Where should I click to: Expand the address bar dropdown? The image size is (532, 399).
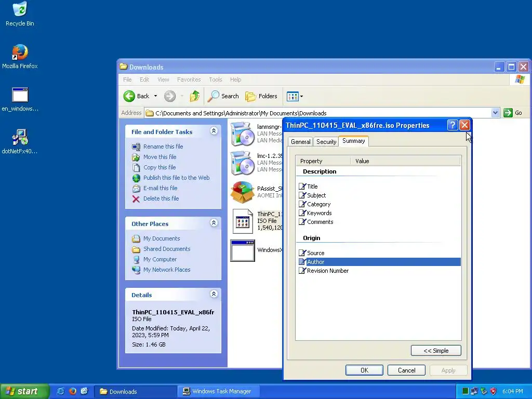click(495, 113)
